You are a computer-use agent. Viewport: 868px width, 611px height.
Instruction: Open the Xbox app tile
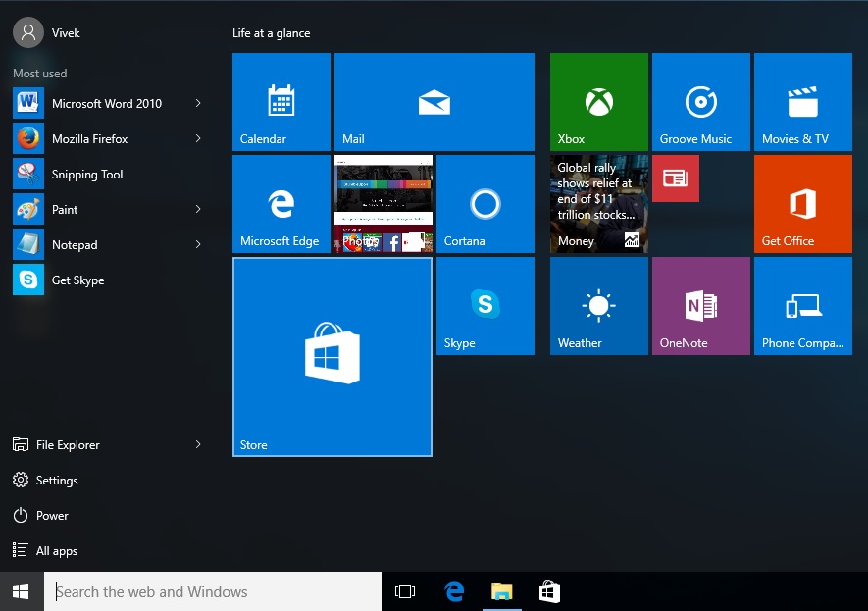(x=598, y=101)
